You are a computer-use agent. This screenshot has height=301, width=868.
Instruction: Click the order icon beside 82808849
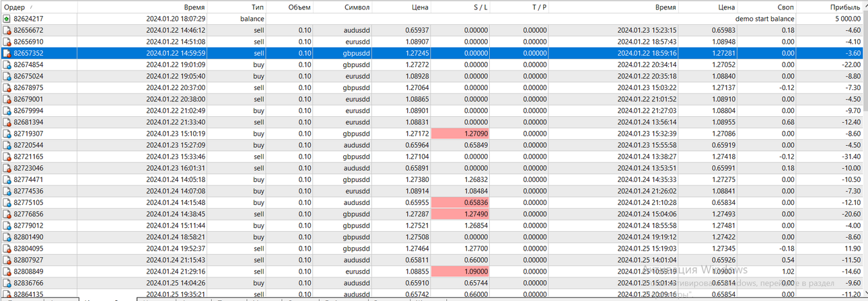(7, 271)
